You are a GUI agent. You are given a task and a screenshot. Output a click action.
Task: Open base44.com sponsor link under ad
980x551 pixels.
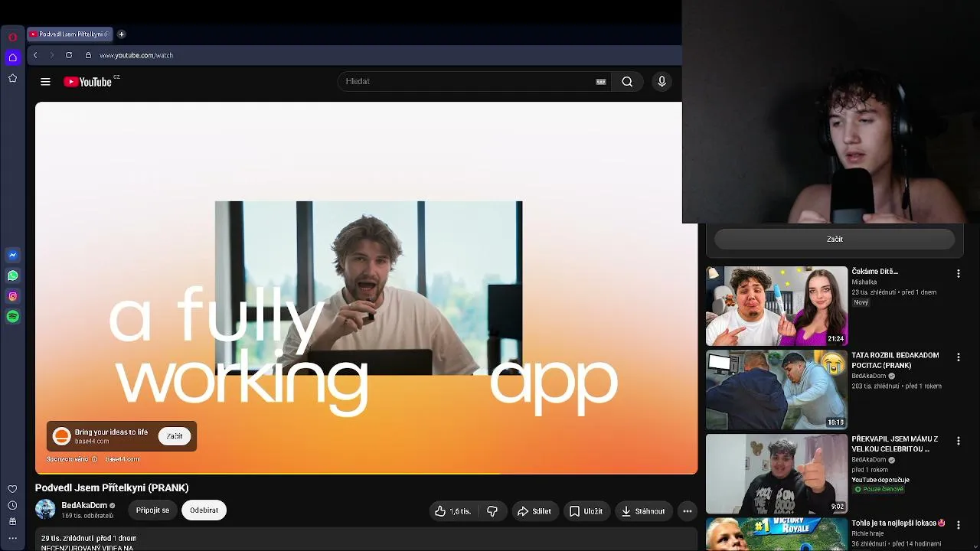[x=122, y=459]
